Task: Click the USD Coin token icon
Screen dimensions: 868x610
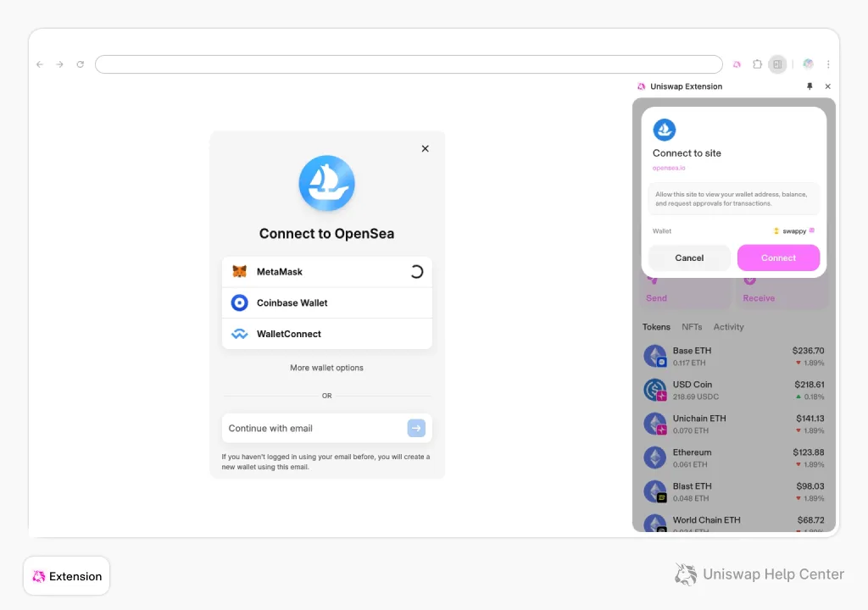Action: pos(655,390)
